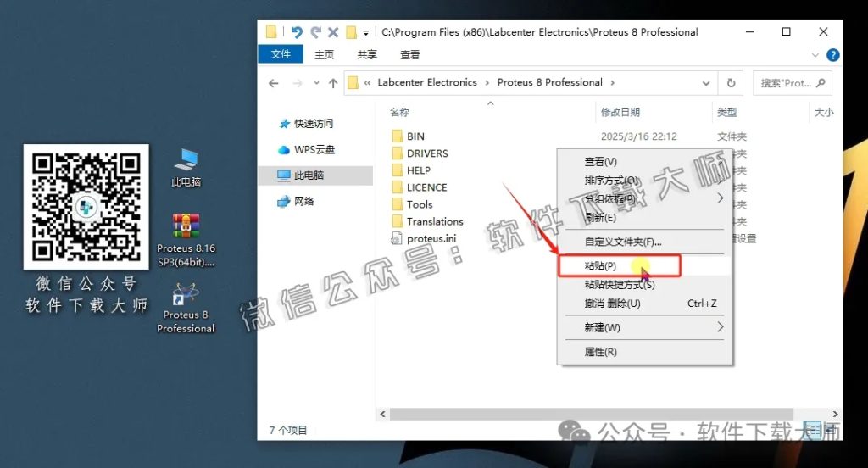Switch to the 共享 ribbon tab
The width and height of the screenshot is (868, 468).
pos(367,54)
